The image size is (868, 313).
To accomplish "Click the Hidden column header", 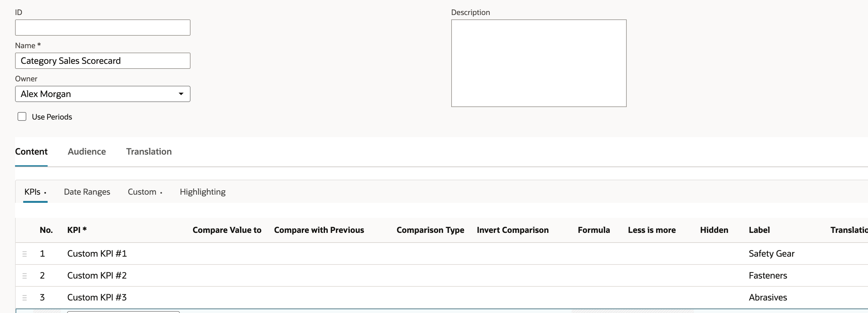I will coord(714,230).
